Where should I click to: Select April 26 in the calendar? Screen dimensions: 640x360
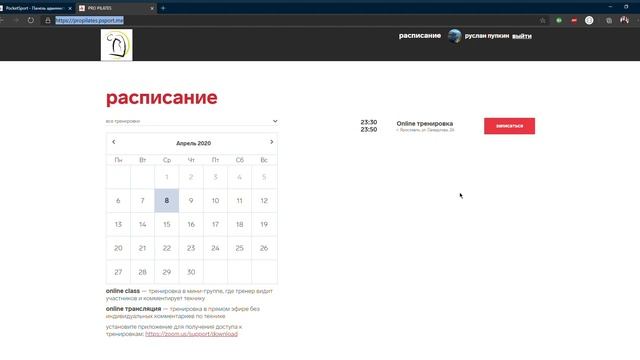point(264,248)
